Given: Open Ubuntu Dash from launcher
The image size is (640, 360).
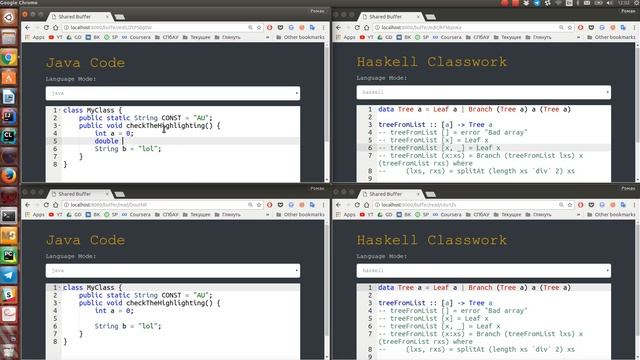Looking at the screenshot, I should click(x=9, y=17).
